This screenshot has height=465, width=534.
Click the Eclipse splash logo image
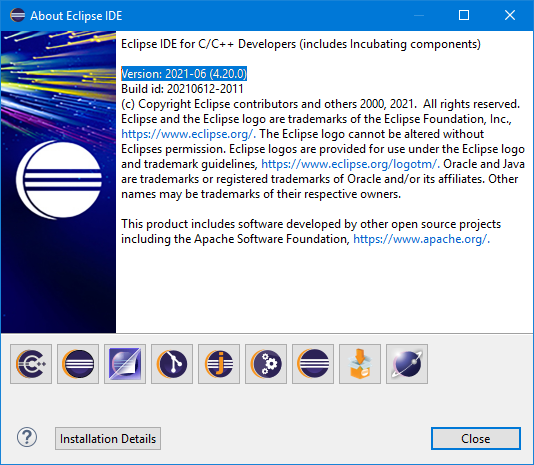coord(58,182)
